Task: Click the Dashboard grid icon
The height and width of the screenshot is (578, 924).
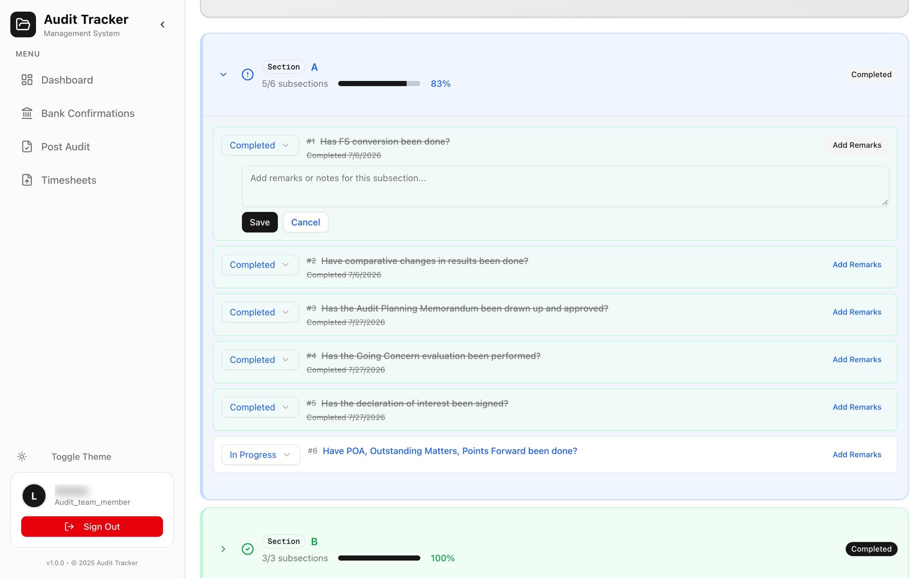Action: tap(27, 80)
